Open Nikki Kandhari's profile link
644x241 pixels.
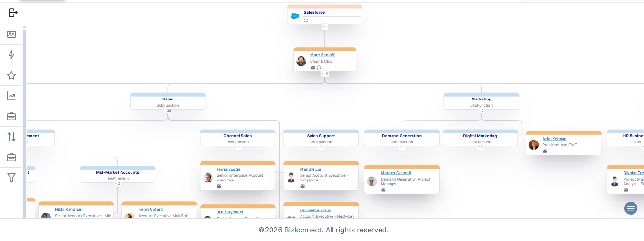[x=69, y=209]
